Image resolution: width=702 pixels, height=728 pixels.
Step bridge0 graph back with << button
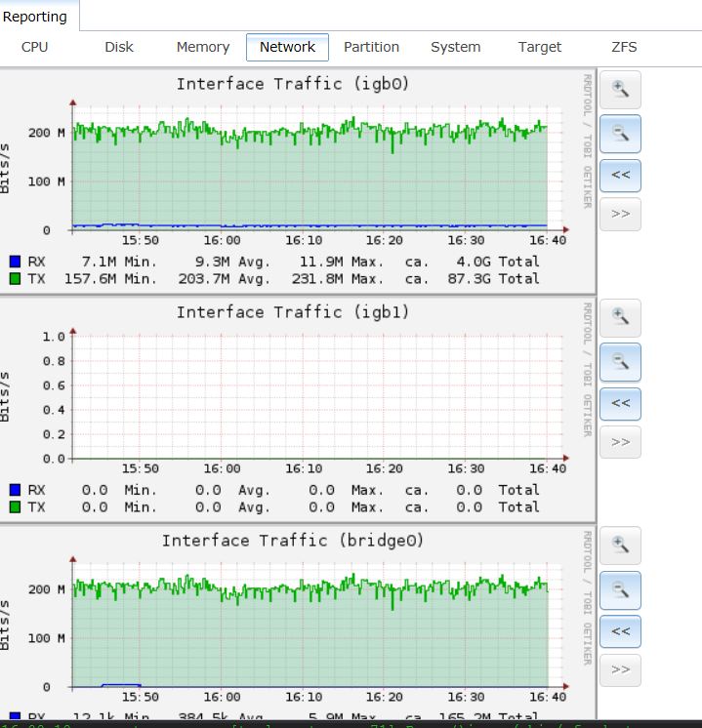click(x=620, y=630)
